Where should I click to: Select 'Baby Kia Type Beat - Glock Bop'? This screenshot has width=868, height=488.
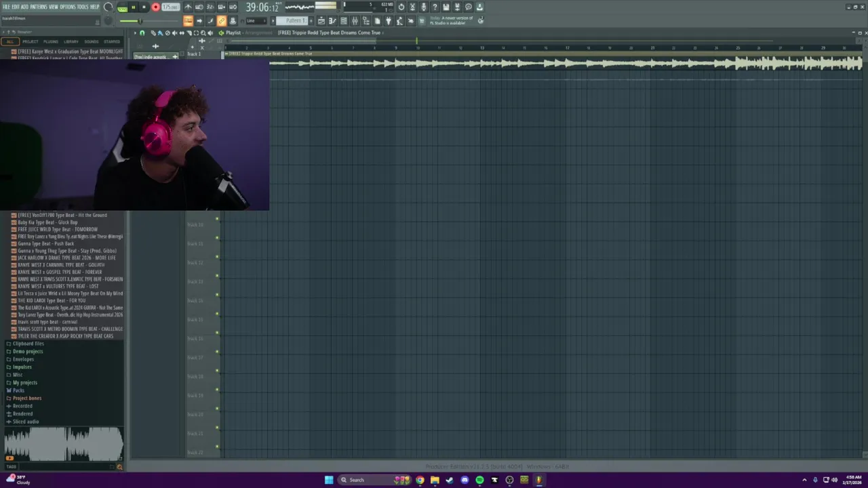click(x=47, y=222)
